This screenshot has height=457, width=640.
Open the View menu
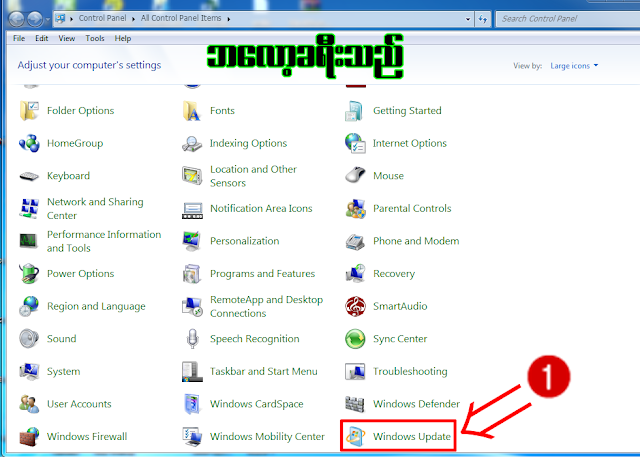tap(67, 38)
